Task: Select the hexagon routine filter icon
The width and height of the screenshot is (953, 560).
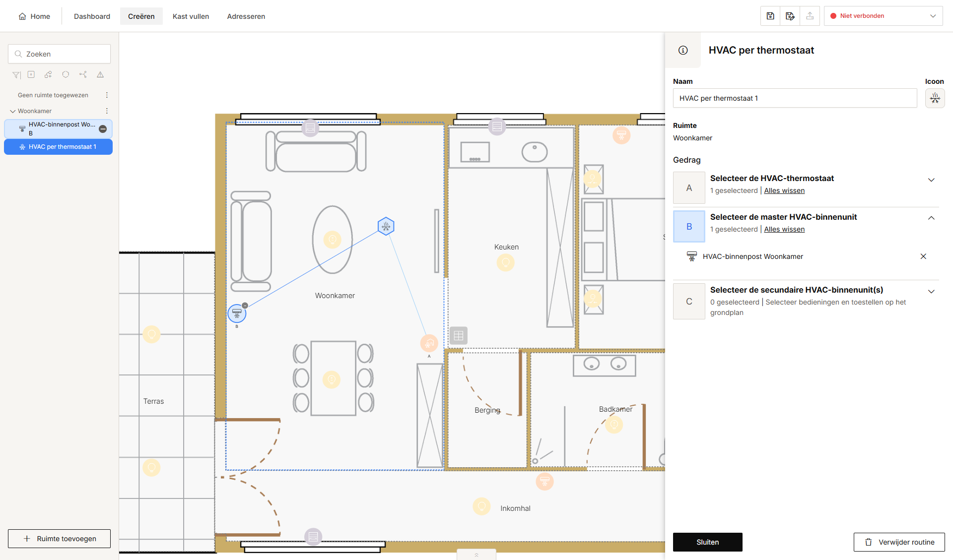Action: coord(66,74)
